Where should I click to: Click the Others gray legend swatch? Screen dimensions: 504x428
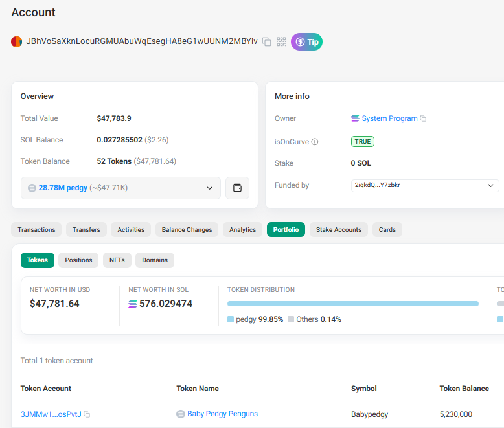click(x=291, y=319)
